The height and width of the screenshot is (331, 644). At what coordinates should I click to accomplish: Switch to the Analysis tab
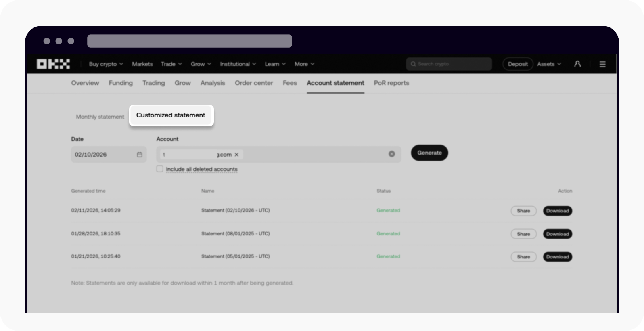click(213, 83)
